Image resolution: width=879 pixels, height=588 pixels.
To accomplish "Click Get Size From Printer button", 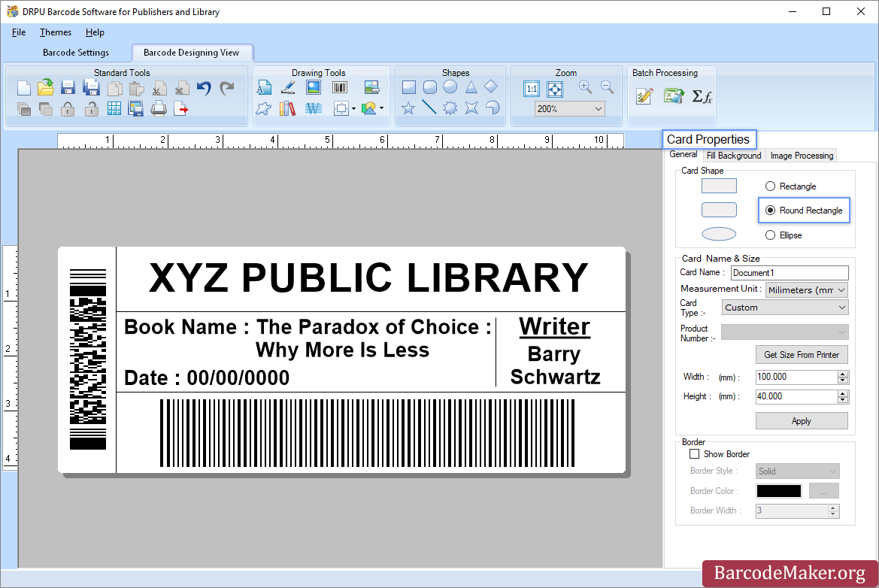I will tap(802, 355).
